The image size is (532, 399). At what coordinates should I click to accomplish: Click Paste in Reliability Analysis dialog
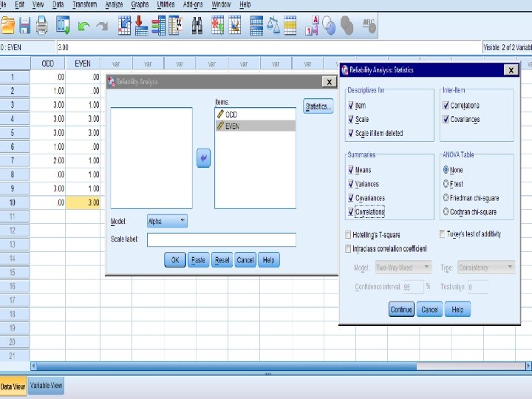(x=198, y=260)
